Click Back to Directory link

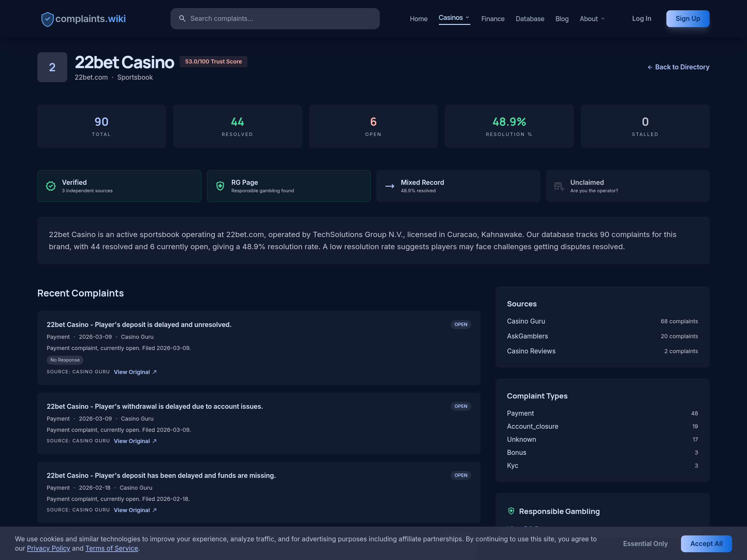679,67
